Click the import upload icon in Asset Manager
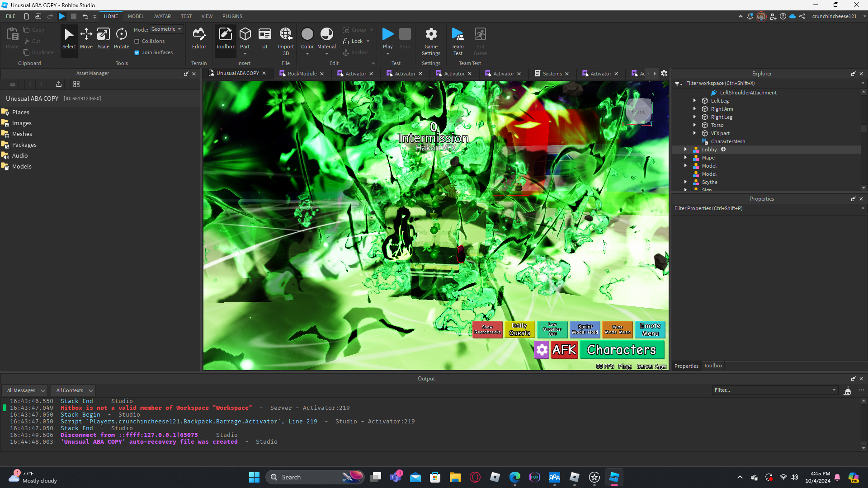The width and height of the screenshot is (868, 488). click(59, 84)
